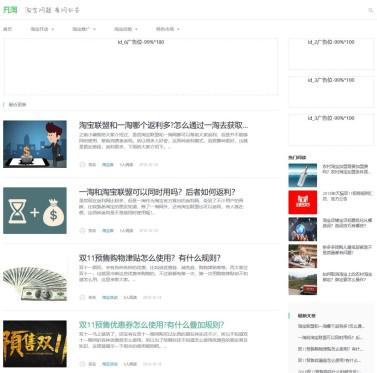Expand the third dropdown menu in the navigation bar
Screen dimensions: 377x373
(126, 29)
